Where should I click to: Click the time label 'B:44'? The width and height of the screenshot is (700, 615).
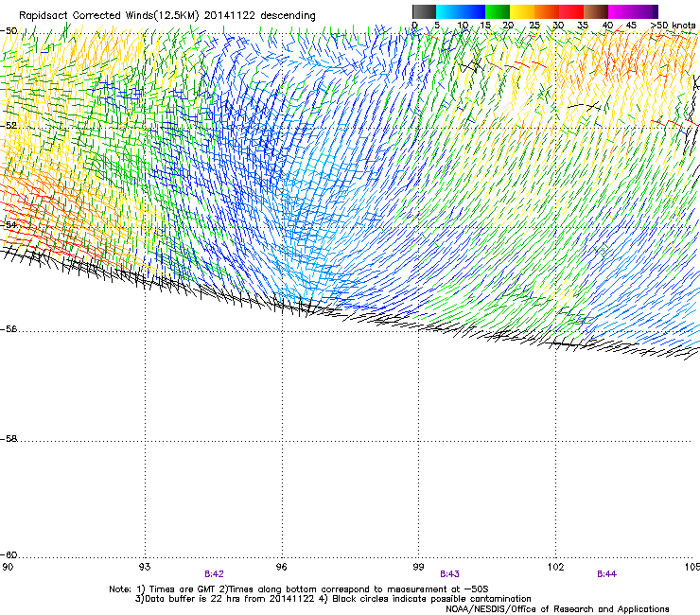point(606,574)
